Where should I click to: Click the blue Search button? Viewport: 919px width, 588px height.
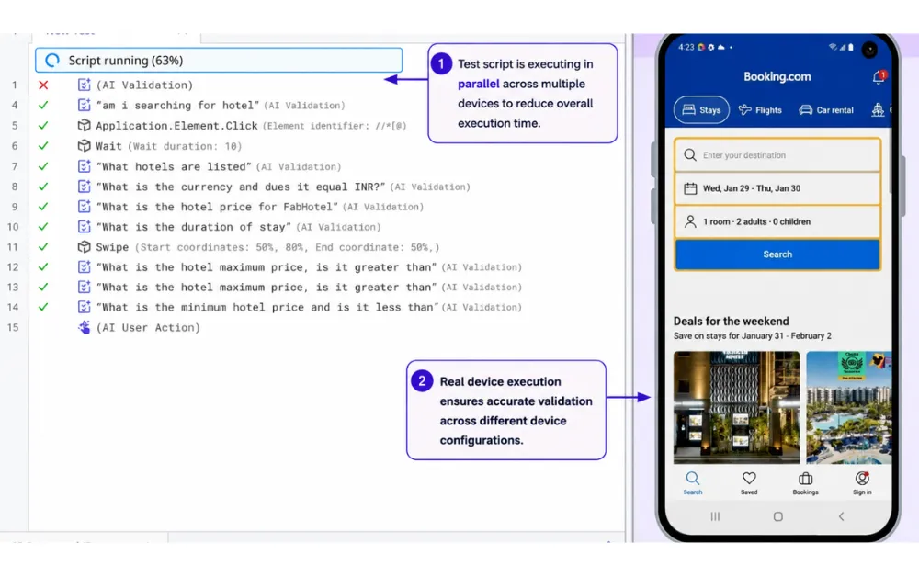pyautogui.click(x=777, y=254)
